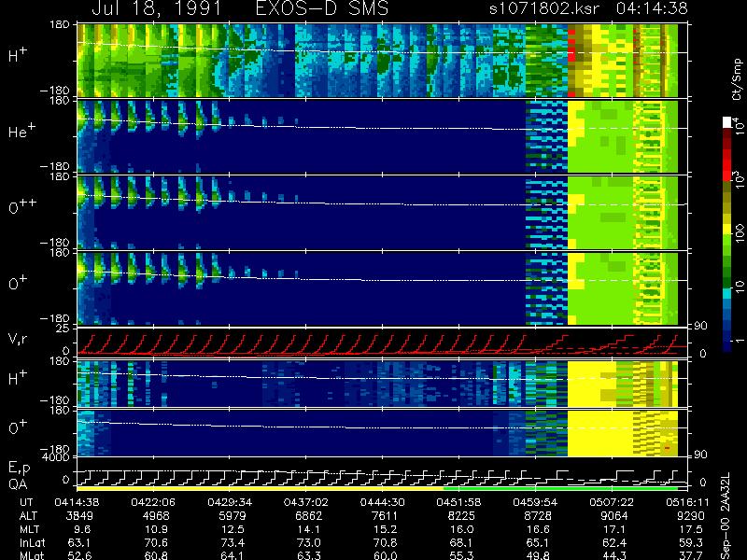Click the file name 's1071802.ksr'
Screen dimensions: 747x560
coord(544,8)
